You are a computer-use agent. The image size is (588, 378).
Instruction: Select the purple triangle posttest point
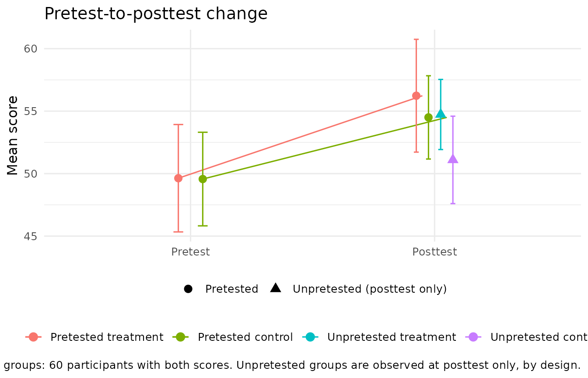click(453, 159)
